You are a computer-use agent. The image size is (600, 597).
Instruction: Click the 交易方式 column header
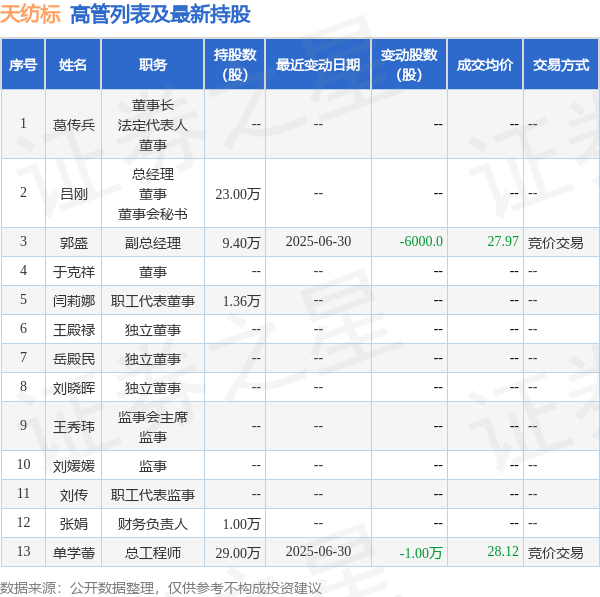[561, 65]
